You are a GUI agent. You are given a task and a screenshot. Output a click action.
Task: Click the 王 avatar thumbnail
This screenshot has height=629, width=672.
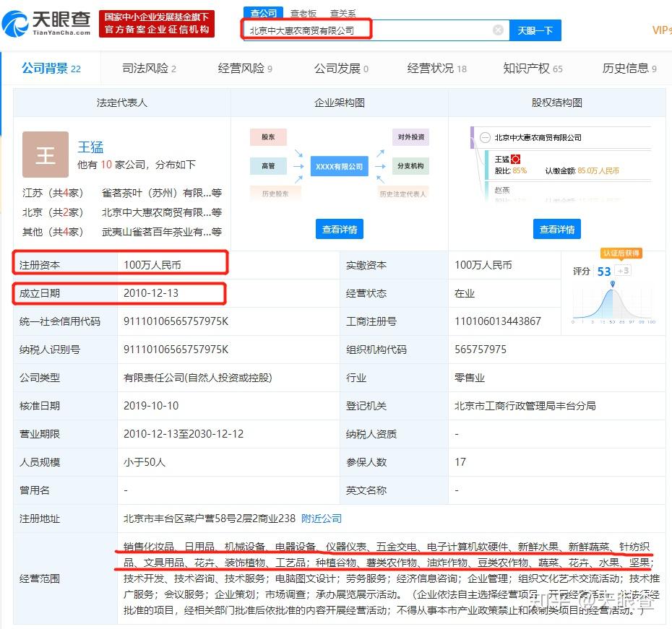tap(46, 155)
